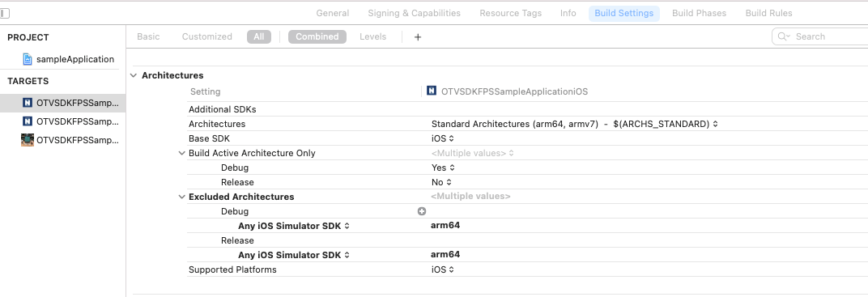
Task: Collapse the Architectures section
Action: pyautogui.click(x=134, y=75)
